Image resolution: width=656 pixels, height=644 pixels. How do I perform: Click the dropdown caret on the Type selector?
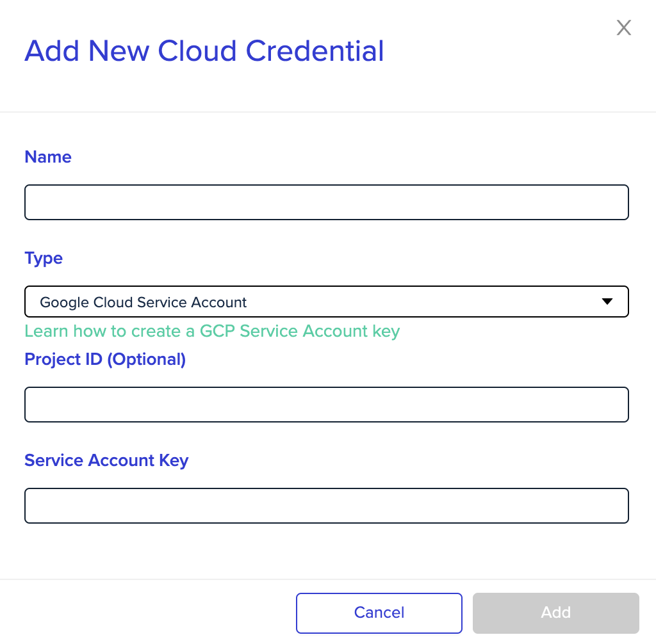coord(607,301)
